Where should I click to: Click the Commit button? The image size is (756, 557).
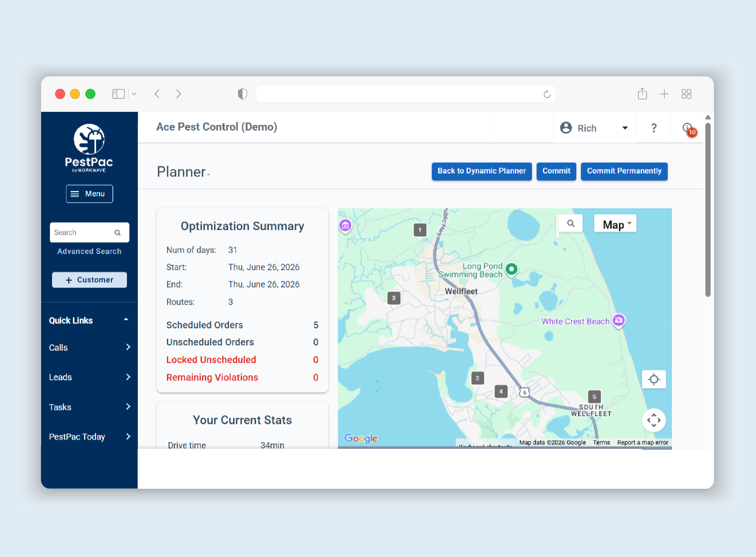[556, 171]
